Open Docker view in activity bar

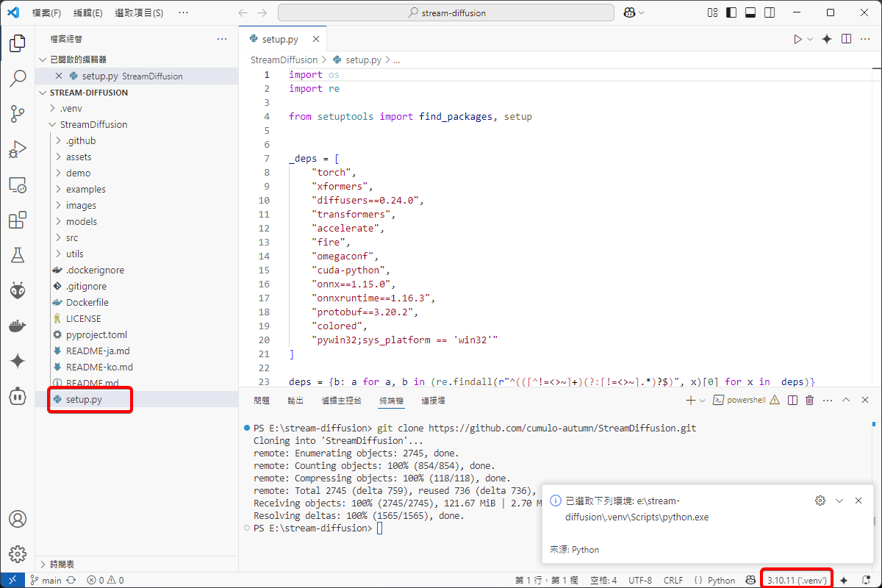click(18, 326)
